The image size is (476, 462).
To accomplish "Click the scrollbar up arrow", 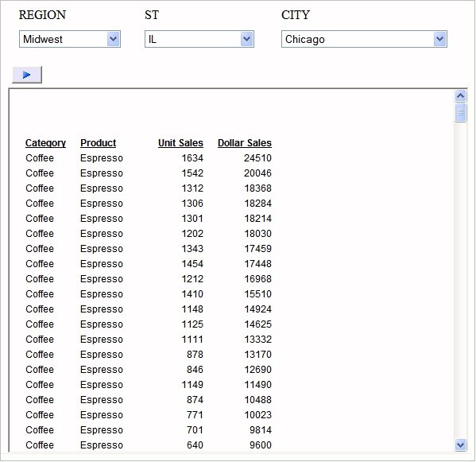I will (461, 96).
